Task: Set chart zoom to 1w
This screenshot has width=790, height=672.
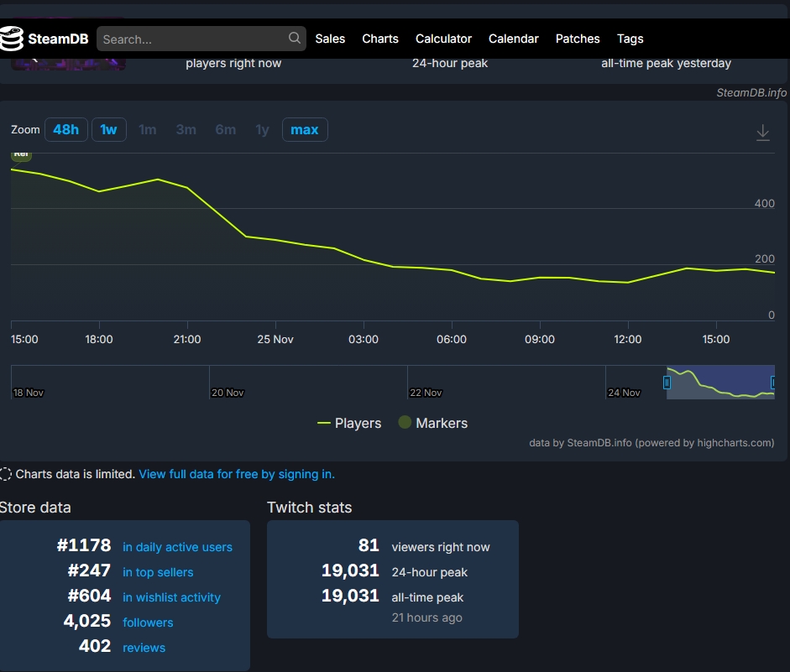Action: pos(109,130)
